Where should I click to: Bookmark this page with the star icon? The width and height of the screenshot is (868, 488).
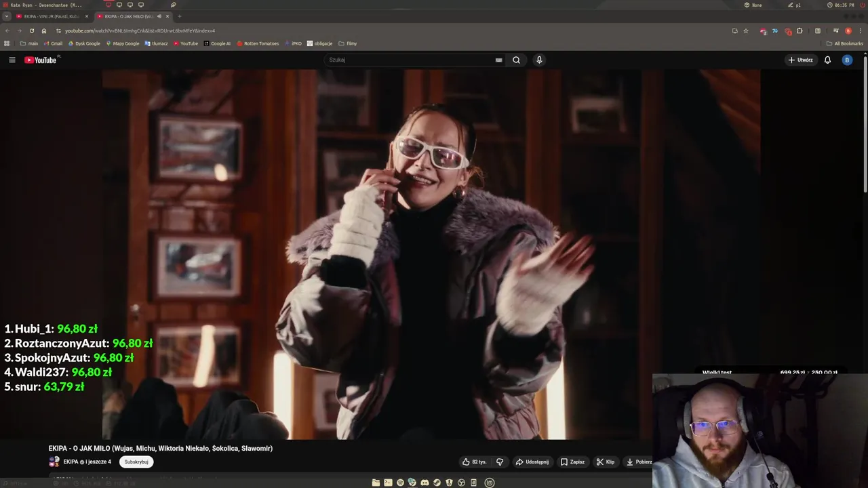click(746, 30)
